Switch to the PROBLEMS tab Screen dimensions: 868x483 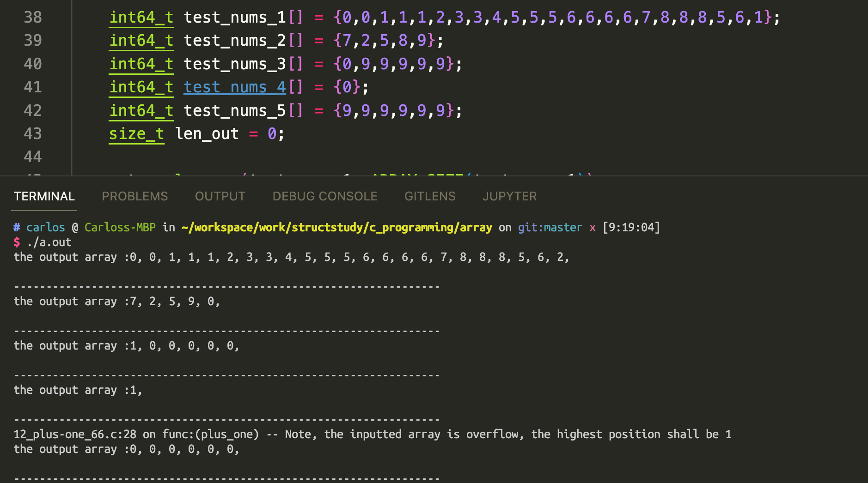[134, 196]
